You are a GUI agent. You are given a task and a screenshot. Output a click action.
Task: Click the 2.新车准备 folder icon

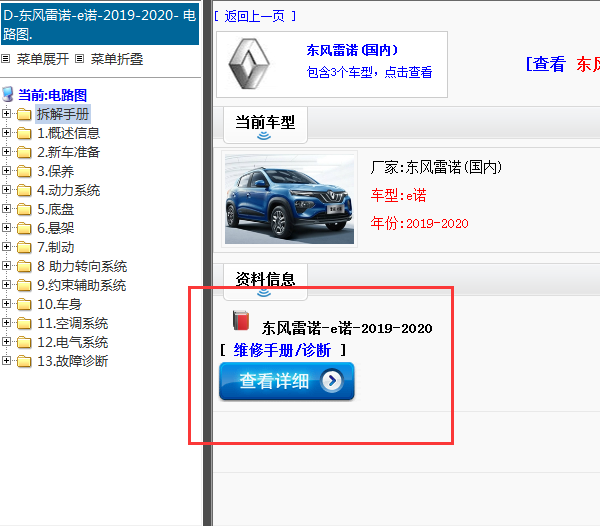click(x=24, y=152)
